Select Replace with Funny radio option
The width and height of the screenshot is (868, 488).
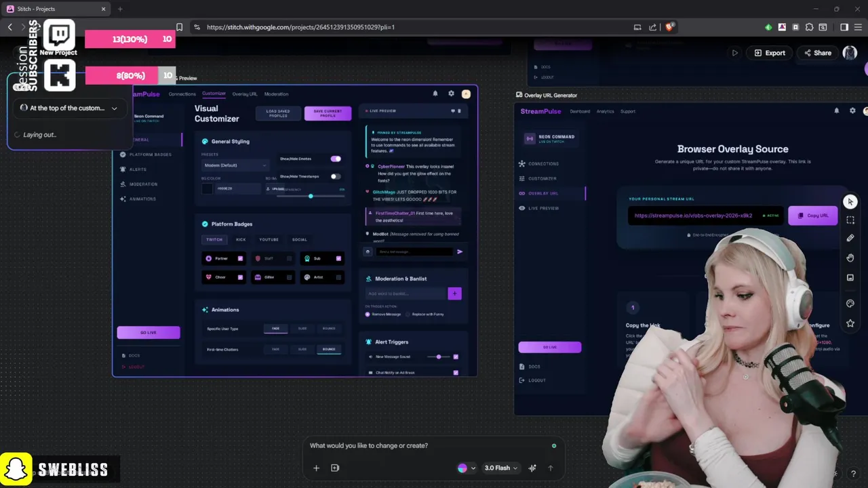pos(408,314)
